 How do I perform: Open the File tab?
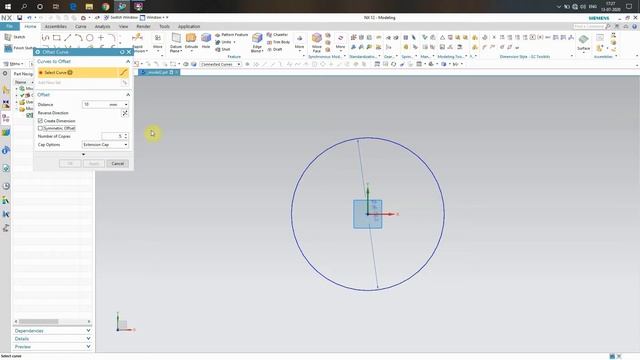pos(9,27)
